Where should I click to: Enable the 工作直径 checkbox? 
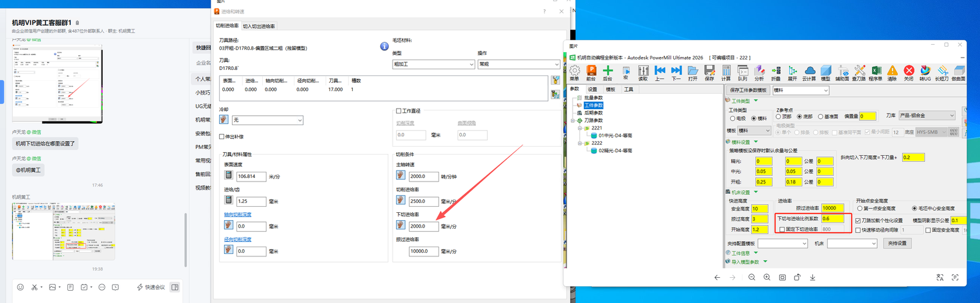point(399,111)
